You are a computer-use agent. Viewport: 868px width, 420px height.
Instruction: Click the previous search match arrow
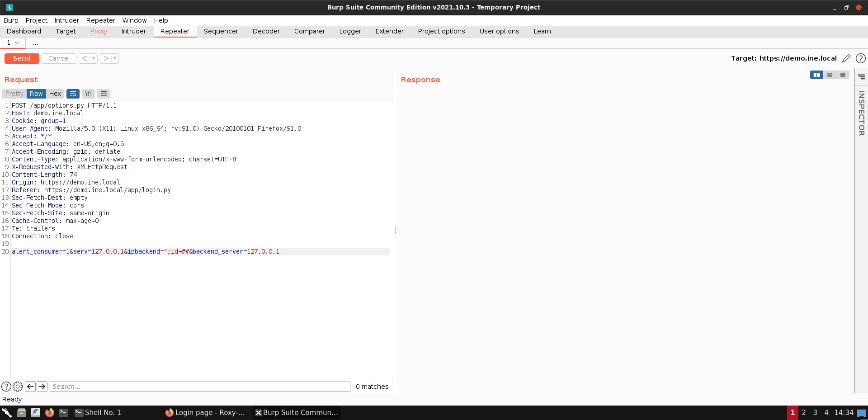click(30, 387)
